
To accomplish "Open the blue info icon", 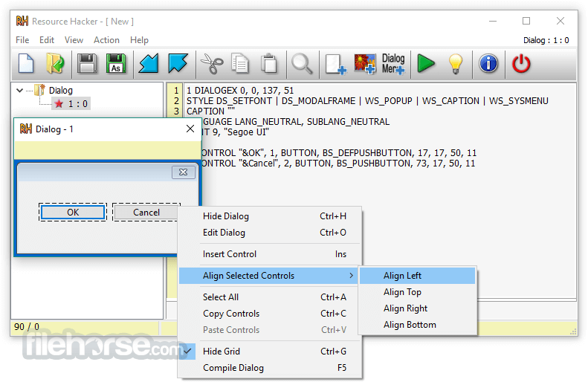I will click(488, 63).
